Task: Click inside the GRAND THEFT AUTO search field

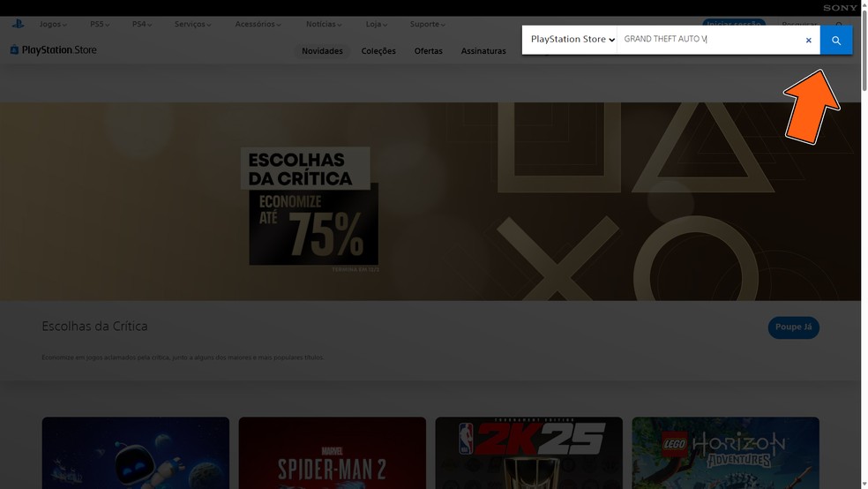Action: (711, 40)
